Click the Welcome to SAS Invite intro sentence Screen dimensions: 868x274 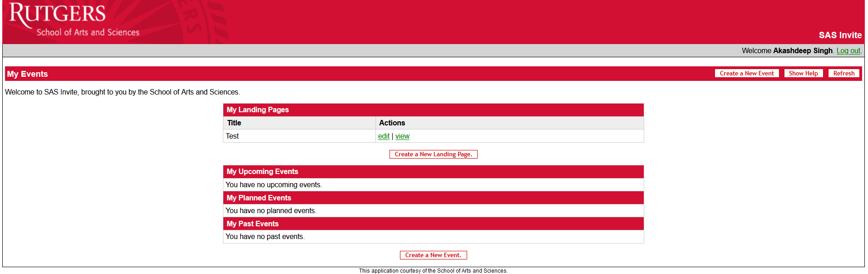123,92
